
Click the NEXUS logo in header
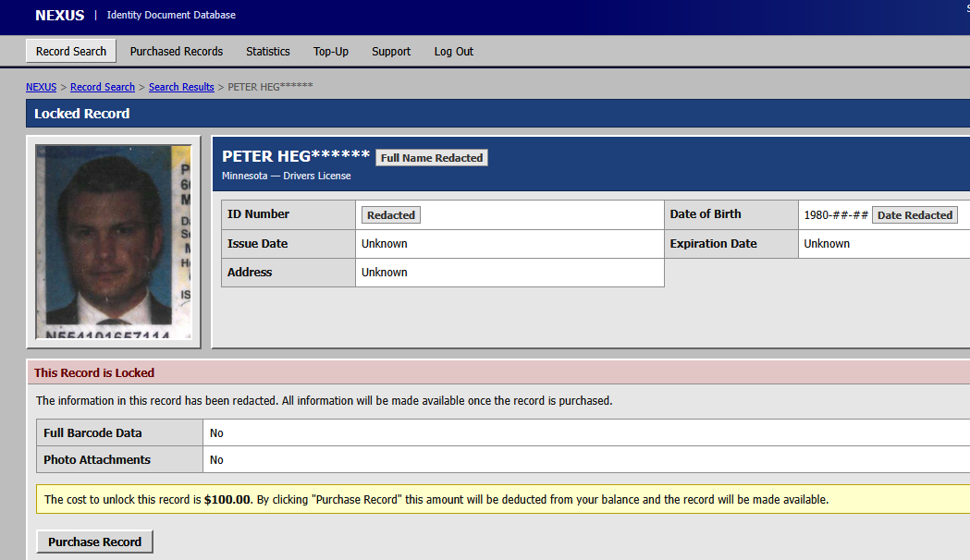coord(59,16)
